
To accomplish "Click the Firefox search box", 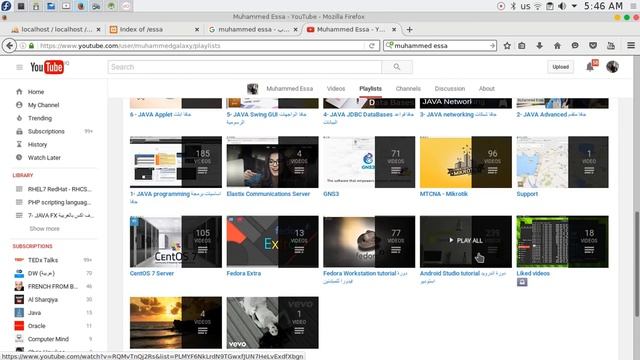I will pyautogui.click(x=440, y=46).
